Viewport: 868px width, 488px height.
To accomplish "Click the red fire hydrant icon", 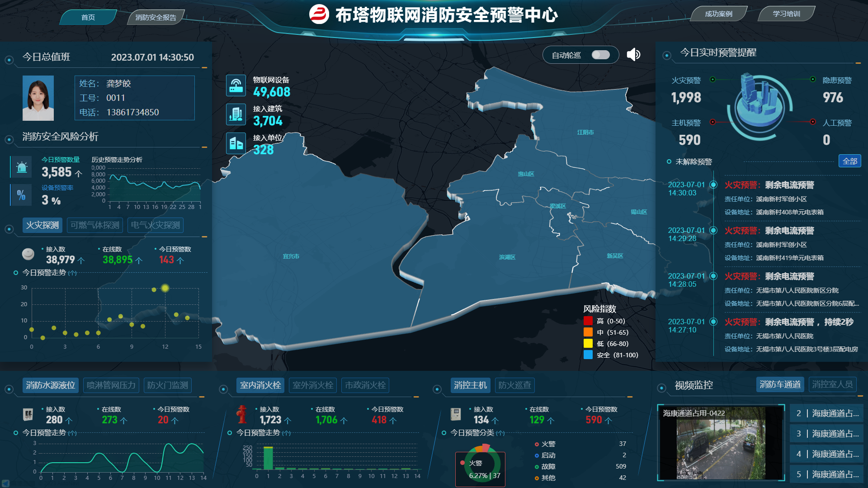I will point(242,414).
